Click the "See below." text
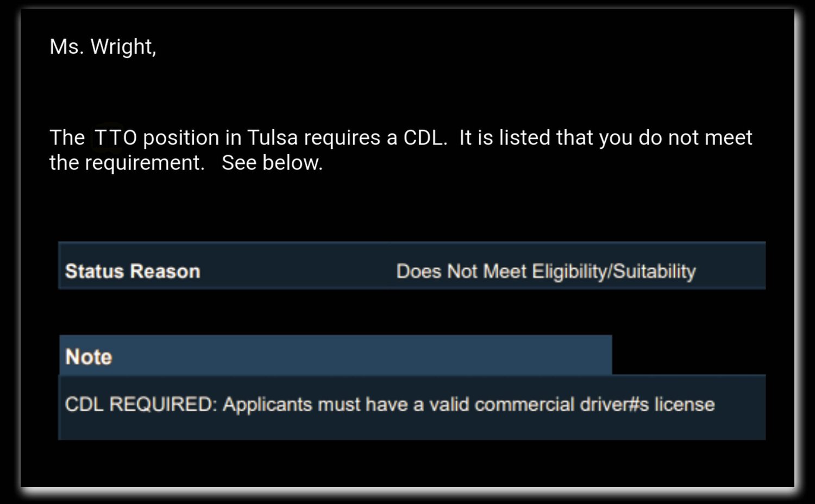Screen dimensions: 815x504 pos(272,163)
